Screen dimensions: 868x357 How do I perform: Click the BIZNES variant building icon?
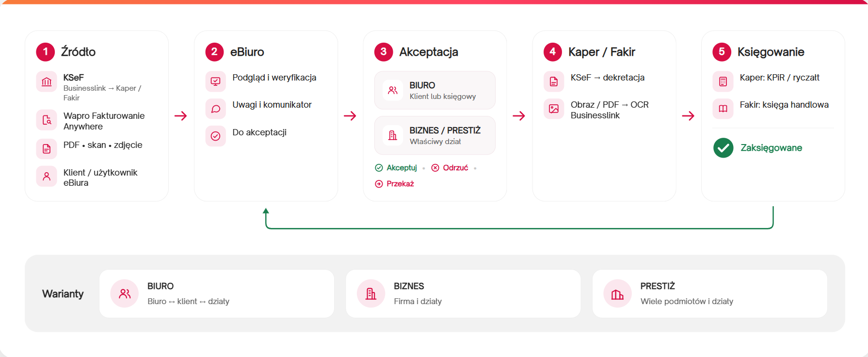(x=371, y=293)
